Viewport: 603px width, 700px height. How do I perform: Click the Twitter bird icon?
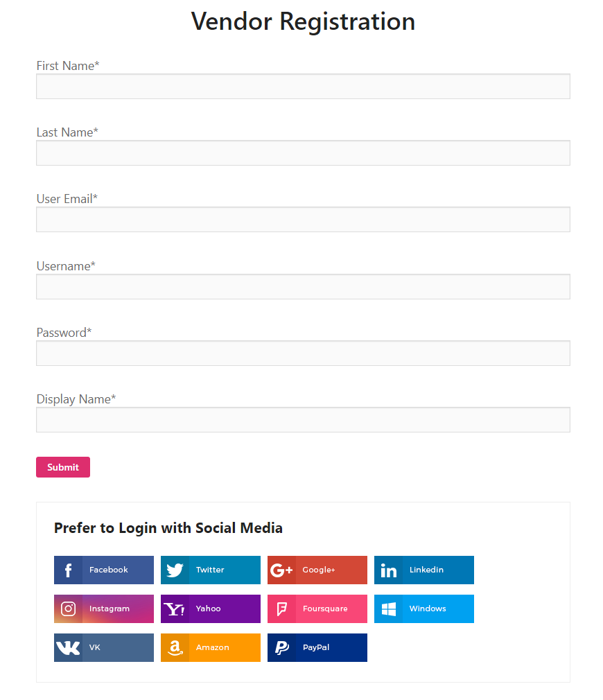pos(175,570)
